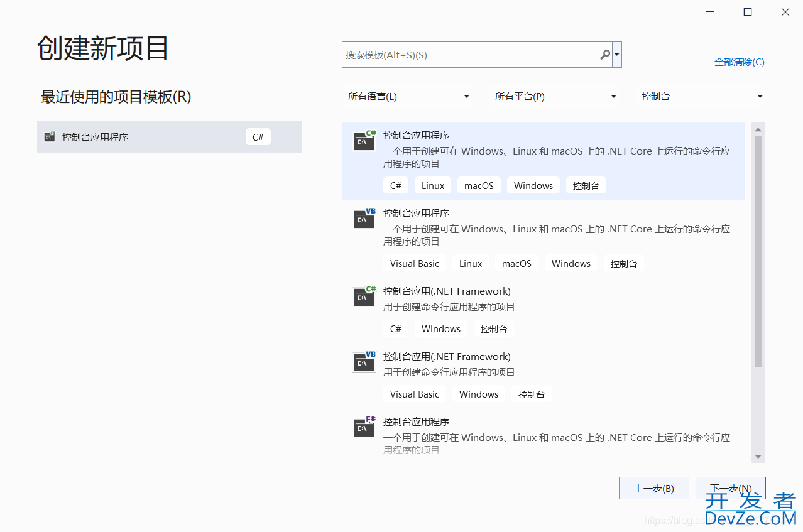Click the Windows tag on C# .NET Framework template

click(441, 328)
